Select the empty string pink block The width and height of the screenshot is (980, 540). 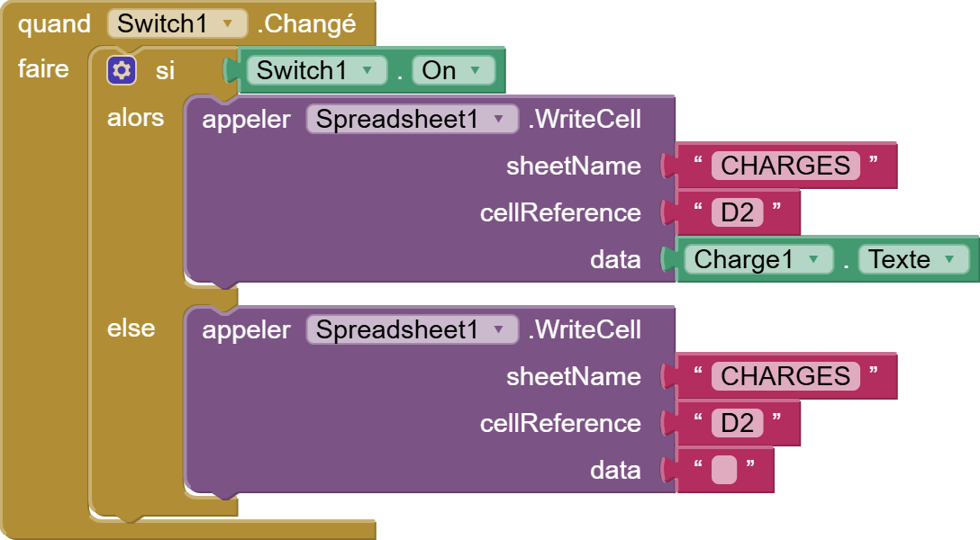pyautogui.click(x=725, y=470)
